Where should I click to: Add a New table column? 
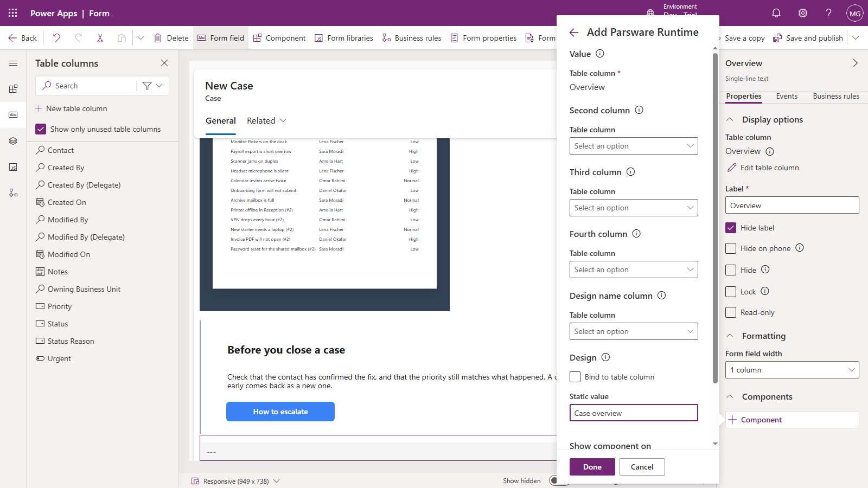(71, 108)
